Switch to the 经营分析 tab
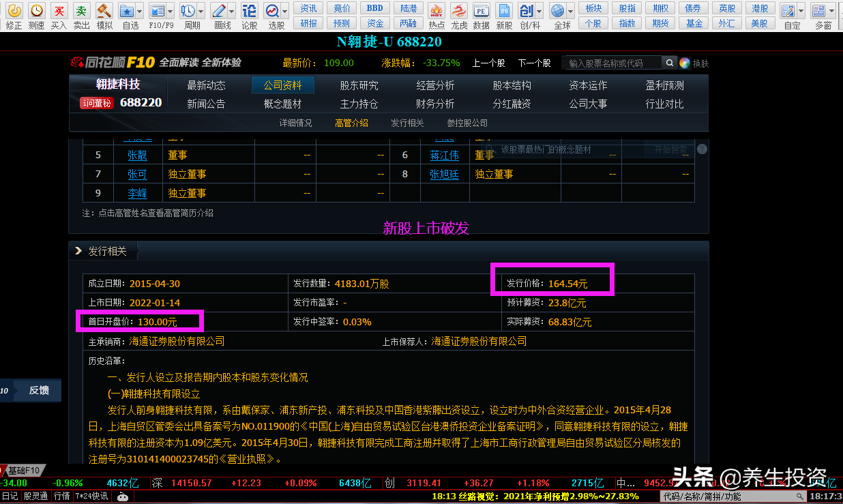The height and width of the screenshot is (504, 843). tap(435, 85)
